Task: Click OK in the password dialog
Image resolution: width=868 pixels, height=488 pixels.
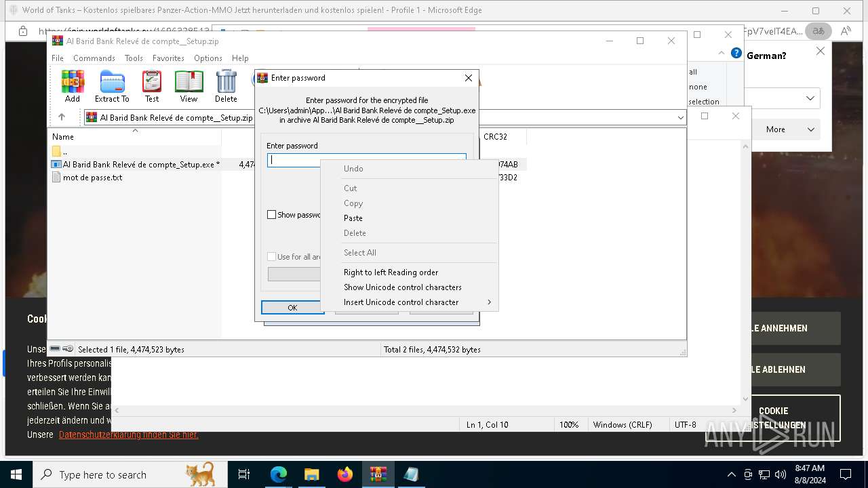Action: (292, 308)
